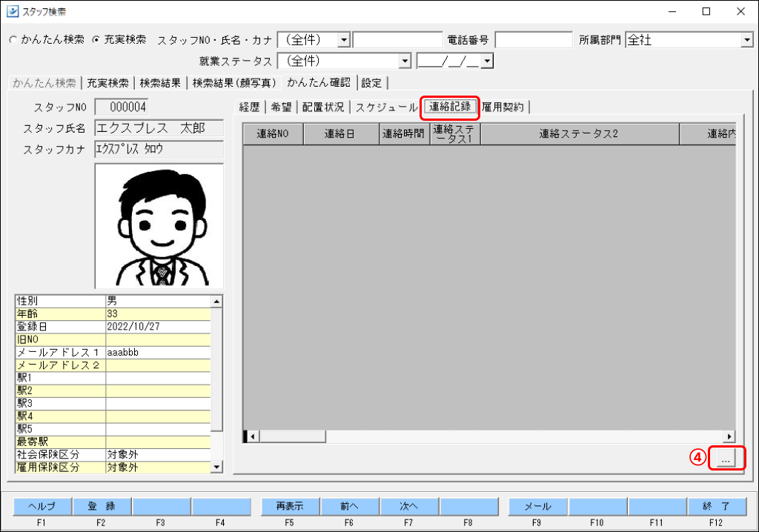Viewport: 759px width, 532px height.
Task: Switch to the かんたん検索 tab
Action: point(44,83)
